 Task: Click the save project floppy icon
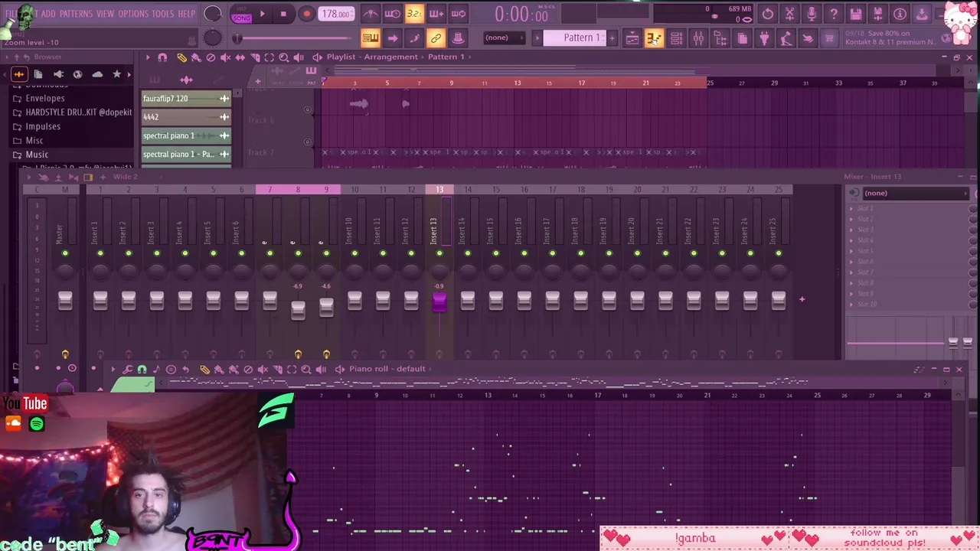856,14
